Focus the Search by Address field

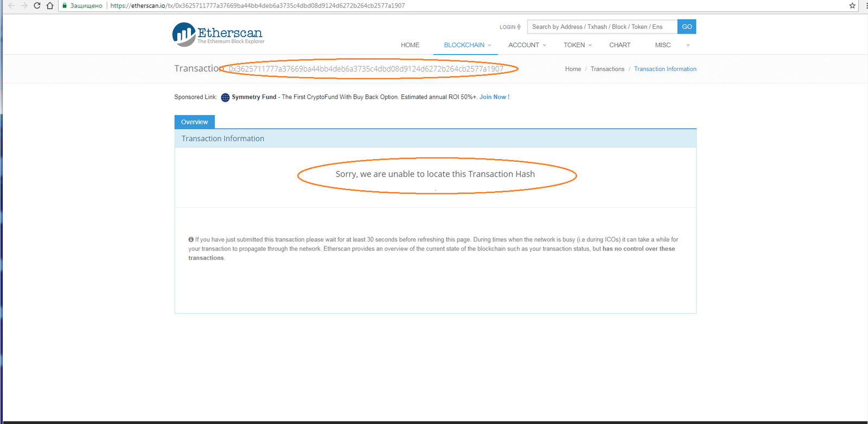coord(602,27)
